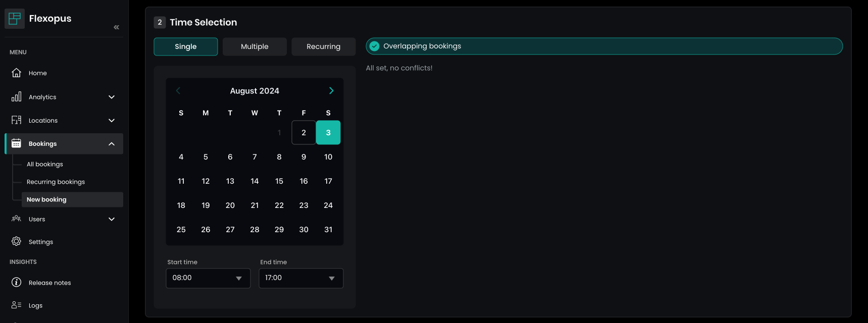Viewport: 868px width, 323px height.
Task: Click the Home house icon
Action: click(17, 73)
